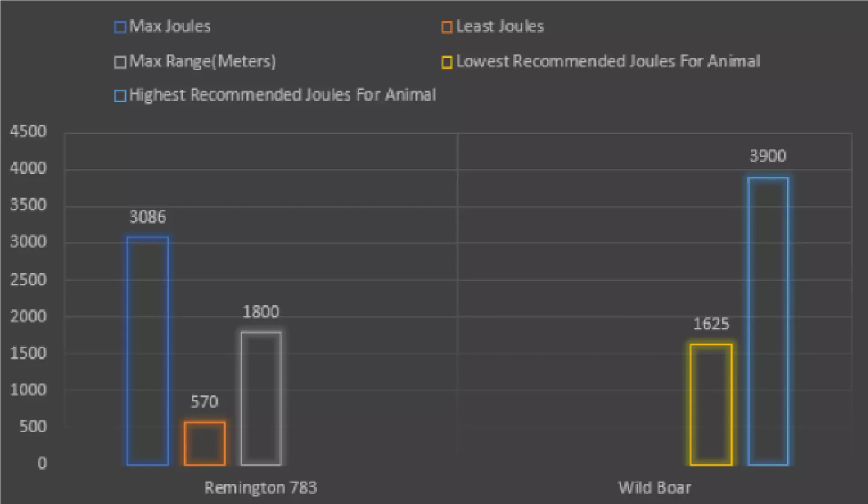Select the Least Joules legend text
The height and width of the screenshot is (504, 868).
(x=500, y=26)
